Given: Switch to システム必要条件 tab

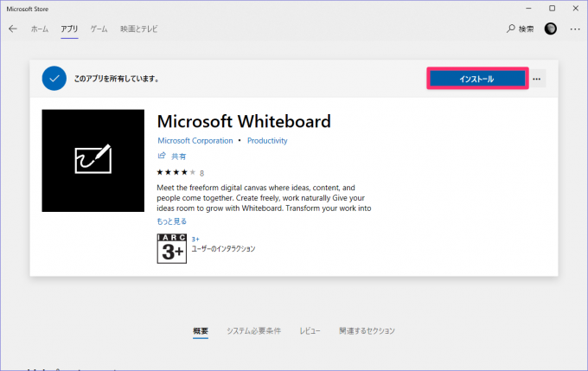Looking at the screenshot, I should click(253, 331).
